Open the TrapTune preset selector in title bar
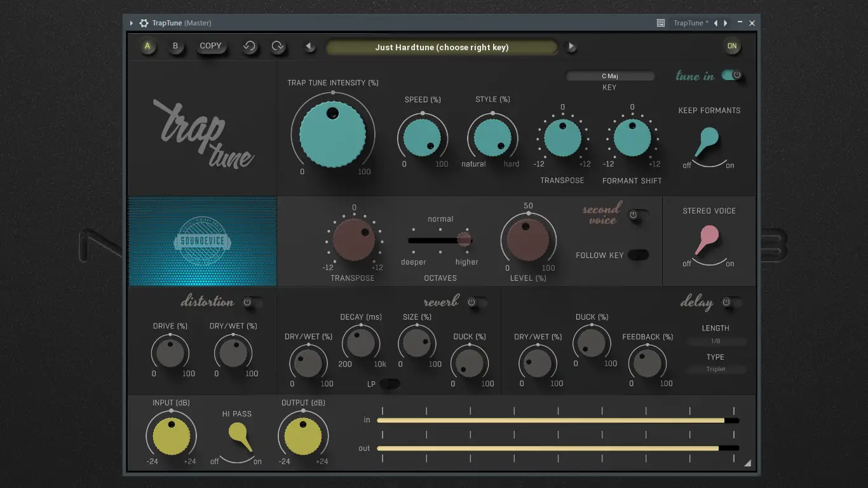 [x=691, y=23]
